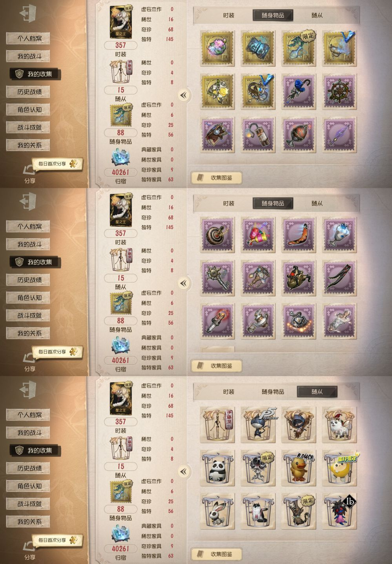Pick the Ib collaboration pet

pyautogui.click(x=339, y=511)
